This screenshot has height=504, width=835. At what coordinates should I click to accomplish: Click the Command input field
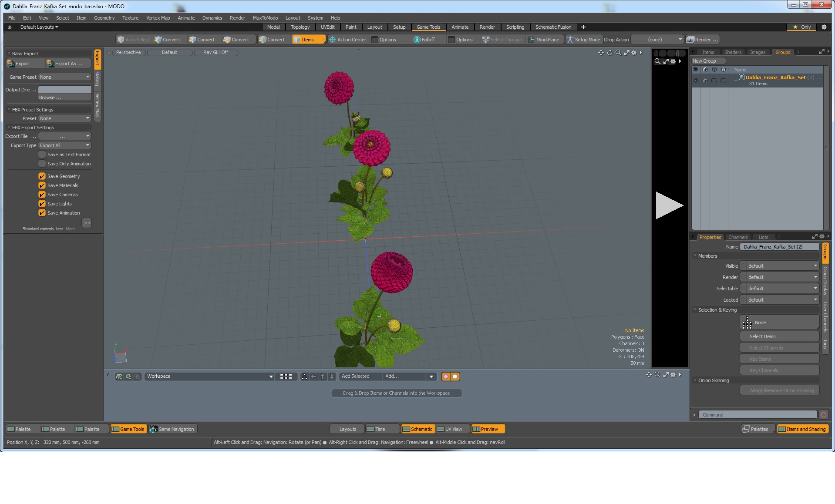[x=758, y=415]
